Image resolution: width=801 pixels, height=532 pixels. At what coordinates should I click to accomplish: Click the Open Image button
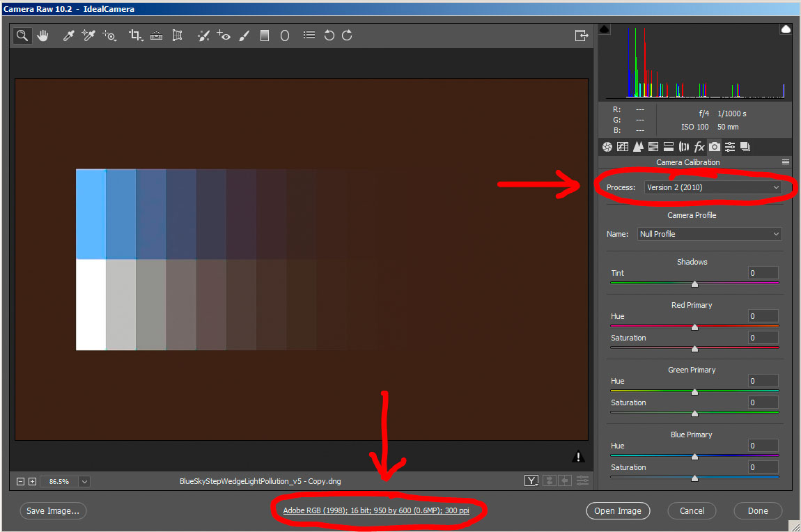pyautogui.click(x=617, y=510)
